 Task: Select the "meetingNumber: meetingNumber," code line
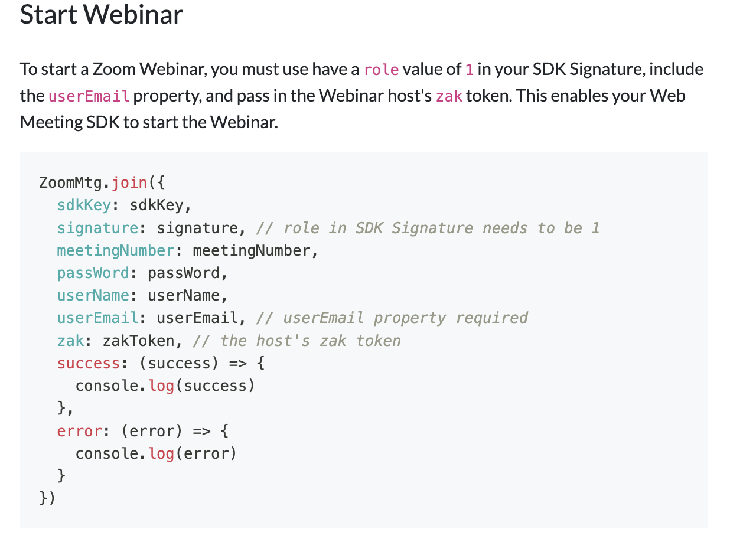point(188,250)
